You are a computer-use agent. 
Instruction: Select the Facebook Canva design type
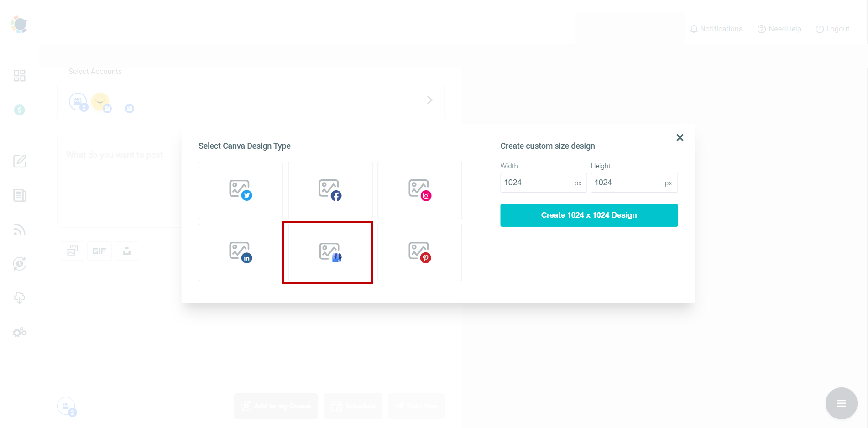pos(330,190)
